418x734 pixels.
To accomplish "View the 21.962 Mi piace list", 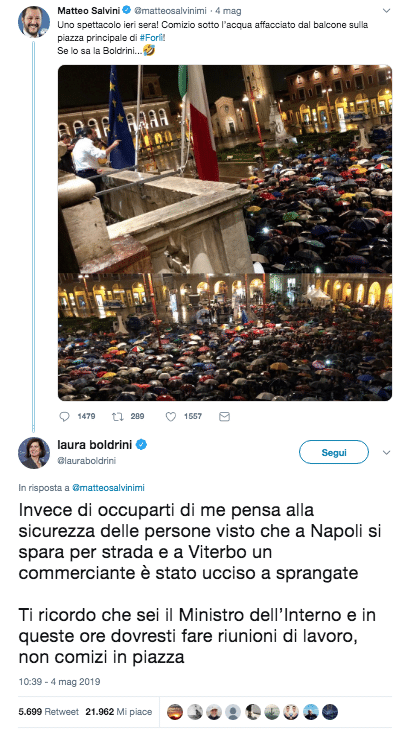I will click(119, 712).
